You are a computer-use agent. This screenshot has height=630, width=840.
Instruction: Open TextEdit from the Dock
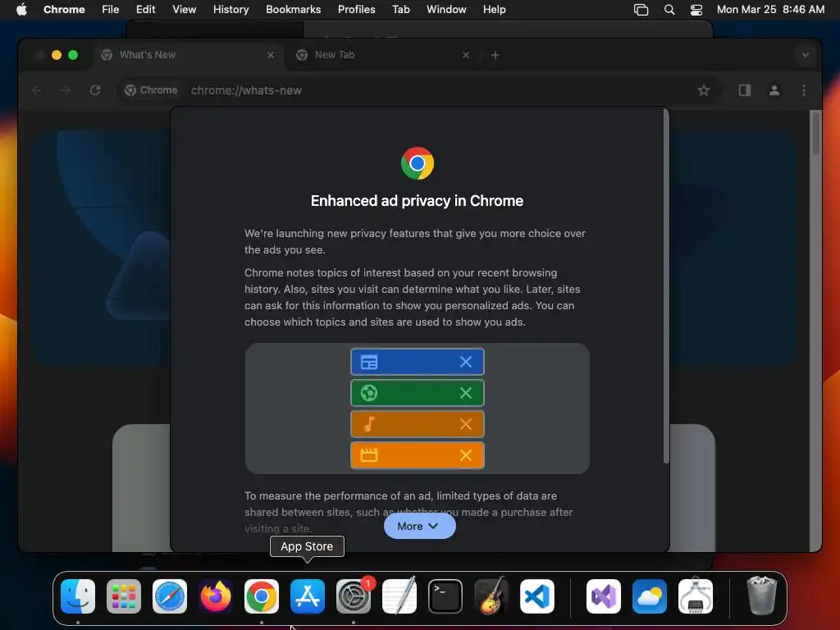point(399,596)
